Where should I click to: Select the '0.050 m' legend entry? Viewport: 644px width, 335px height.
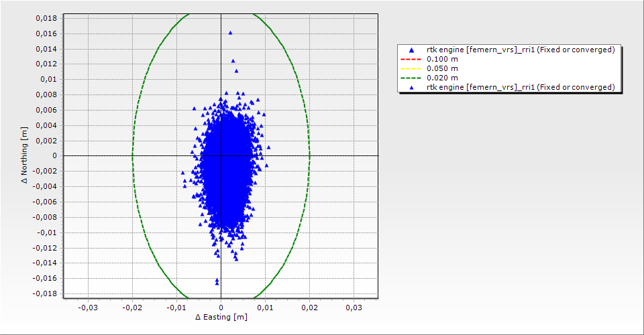442,68
